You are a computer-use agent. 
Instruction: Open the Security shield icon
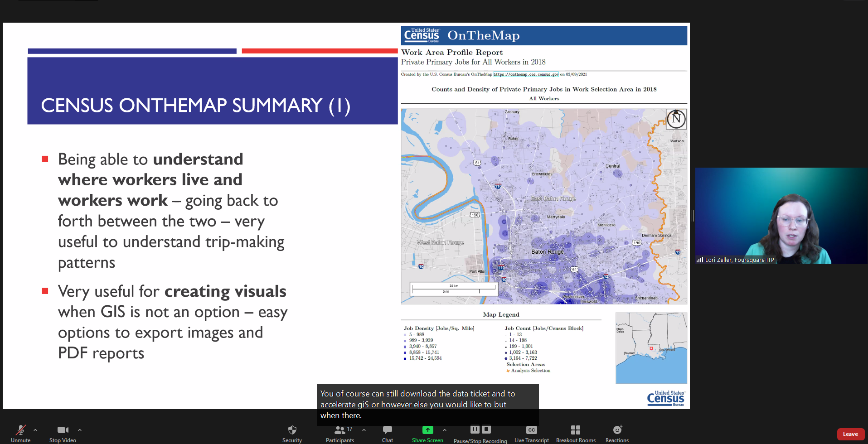292,430
